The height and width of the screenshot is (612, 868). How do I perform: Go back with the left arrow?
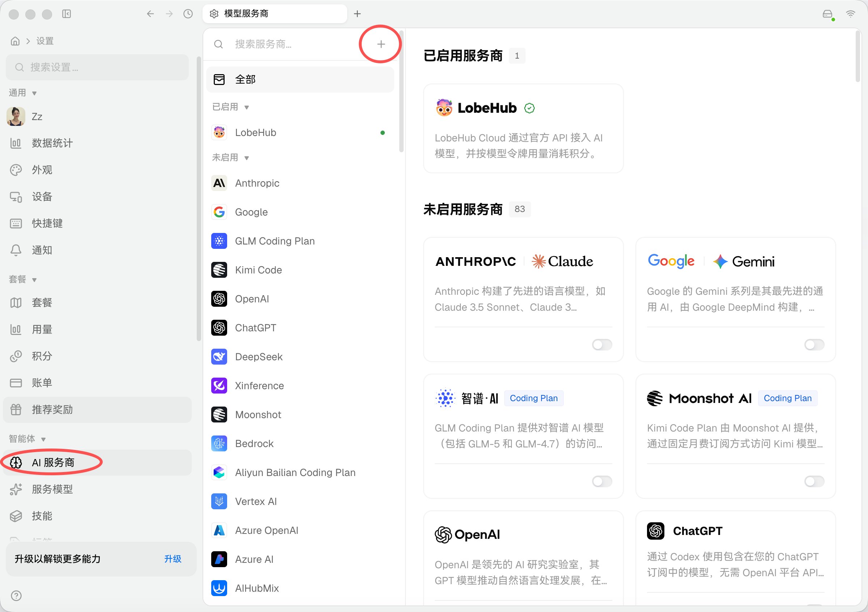point(150,14)
